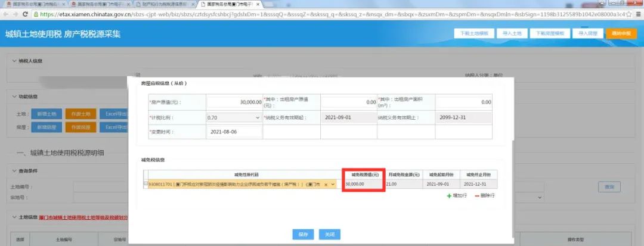Click the green plus 增加行 icon
This screenshot has height=246, width=644.
[449, 196]
